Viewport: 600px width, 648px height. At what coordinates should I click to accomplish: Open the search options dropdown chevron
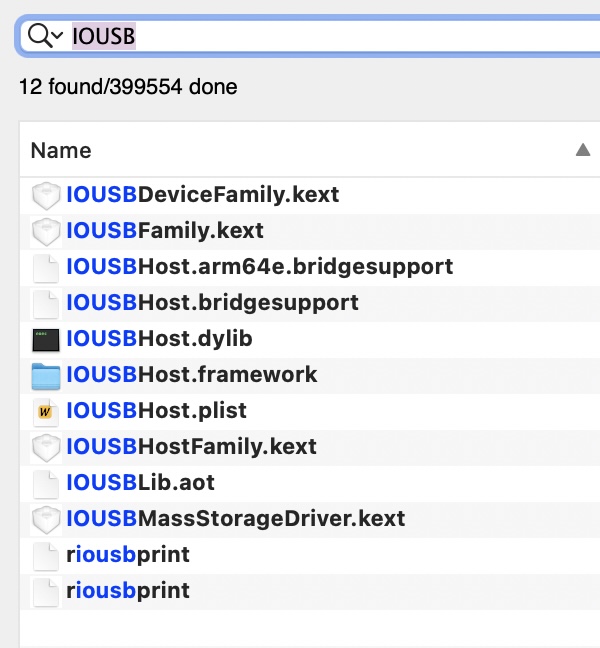(x=57, y=37)
